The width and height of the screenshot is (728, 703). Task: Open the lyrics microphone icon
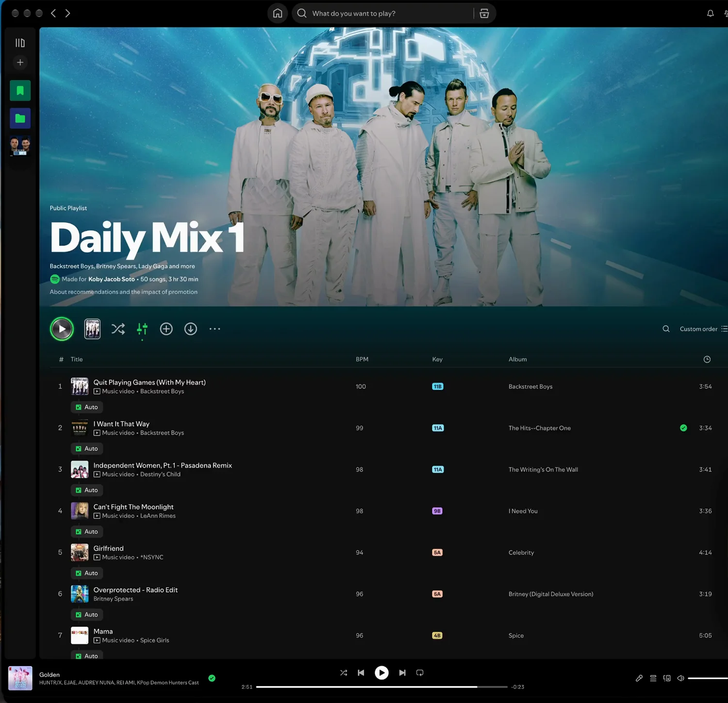pyautogui.click(x=639, y=678)
